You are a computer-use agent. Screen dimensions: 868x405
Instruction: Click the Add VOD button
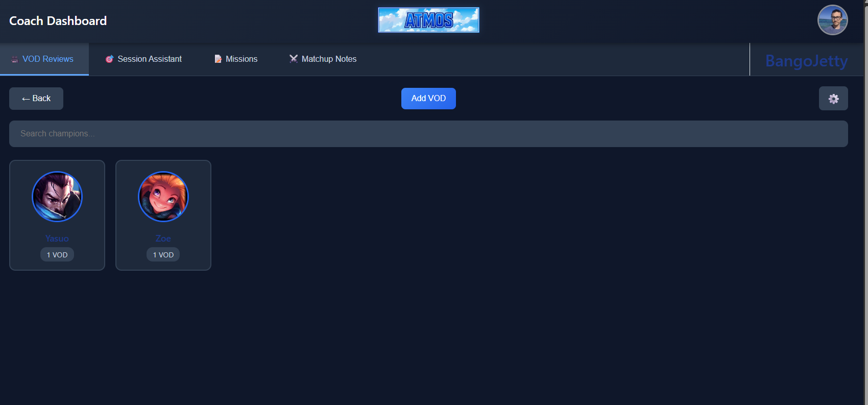pyautogui.click(x=428, y=99)
